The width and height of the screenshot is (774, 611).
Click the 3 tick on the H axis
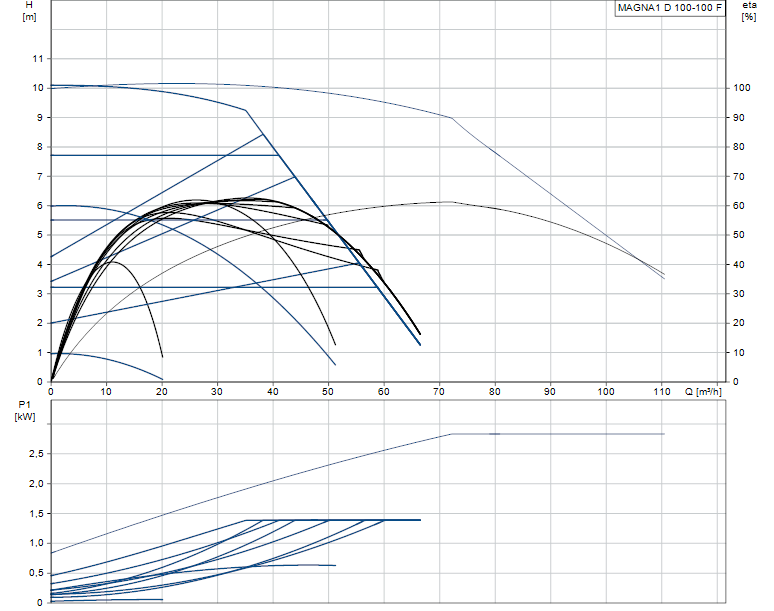click(40, 294)
